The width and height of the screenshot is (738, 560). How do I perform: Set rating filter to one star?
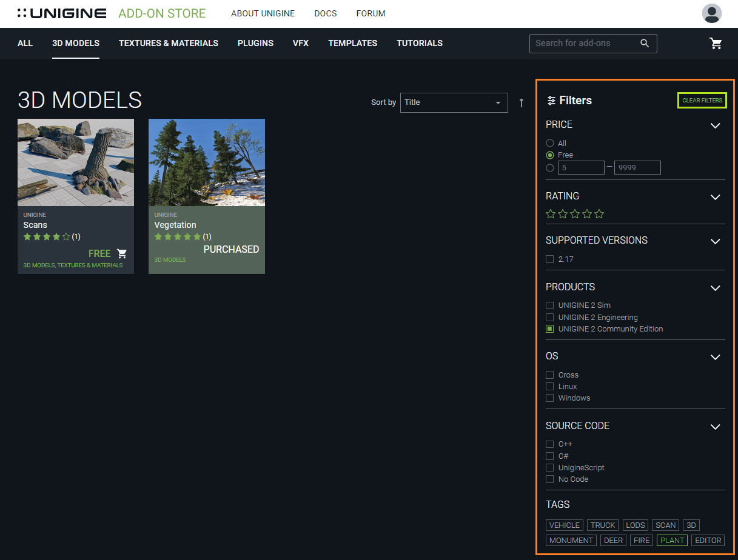[551, 214]
